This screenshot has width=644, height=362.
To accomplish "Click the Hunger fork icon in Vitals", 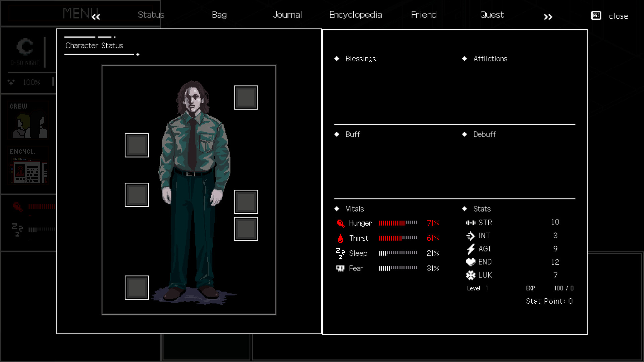I will [340, 223].
